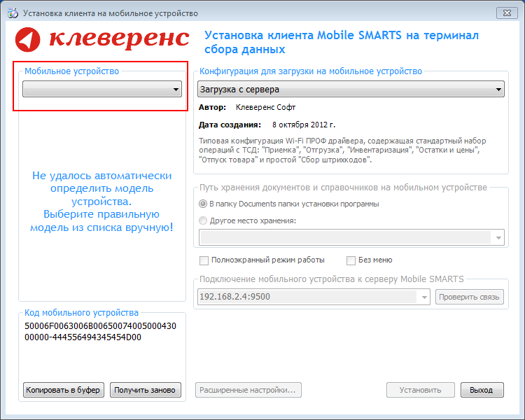
Task: Open the Мобильное устройство dropdown
Action: click(x=102, y=89)
